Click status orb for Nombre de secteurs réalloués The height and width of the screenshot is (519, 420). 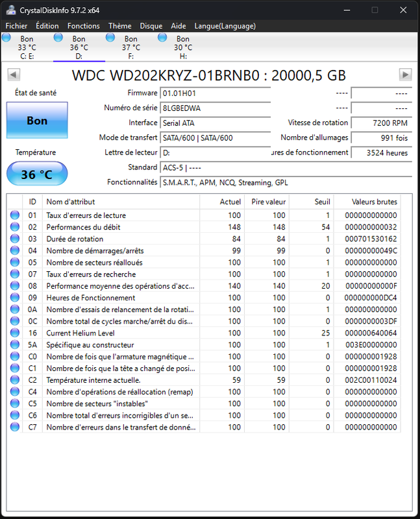(x=15, y=262)
